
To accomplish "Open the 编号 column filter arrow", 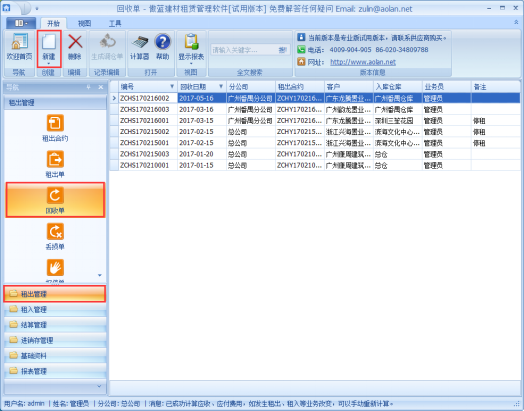I will click(x=172, y=87).
